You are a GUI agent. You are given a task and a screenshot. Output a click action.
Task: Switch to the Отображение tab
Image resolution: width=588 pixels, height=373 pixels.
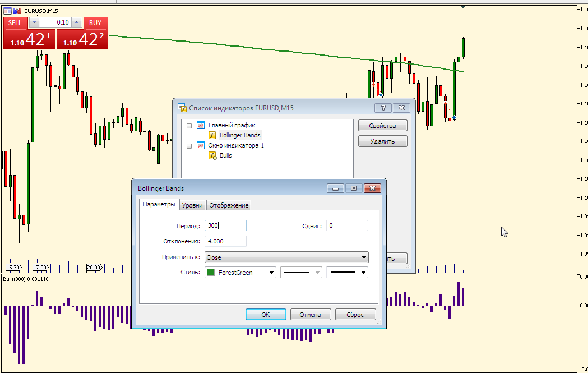pyautogui.click(x=229, y=205)
